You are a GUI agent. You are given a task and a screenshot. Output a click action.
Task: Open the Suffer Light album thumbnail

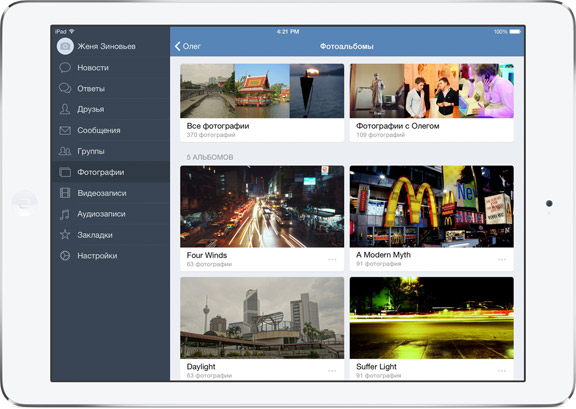point(432,318)
